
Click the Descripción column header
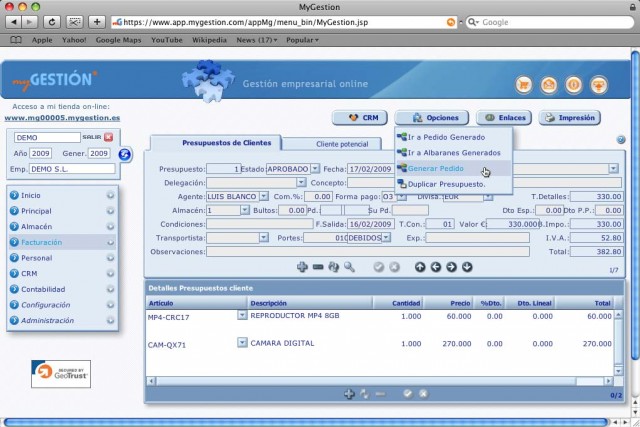269,303
